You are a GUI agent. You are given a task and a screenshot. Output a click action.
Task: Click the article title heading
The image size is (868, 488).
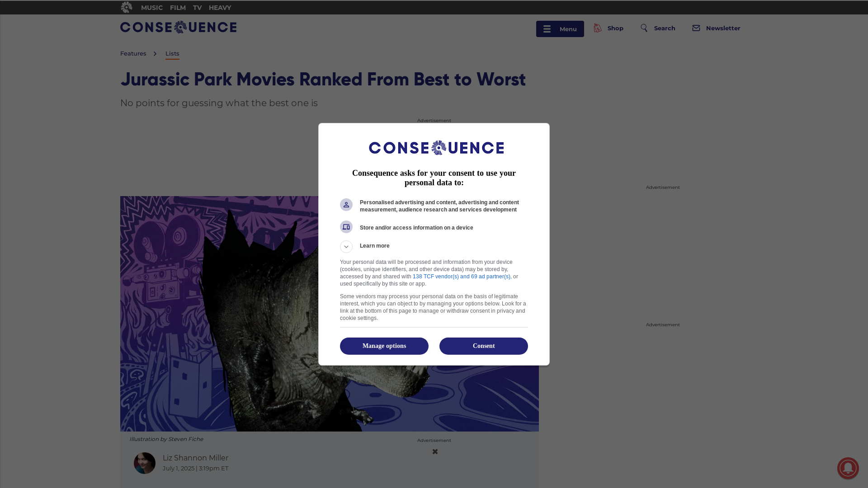pyautogui.click(x=323, y=80)
